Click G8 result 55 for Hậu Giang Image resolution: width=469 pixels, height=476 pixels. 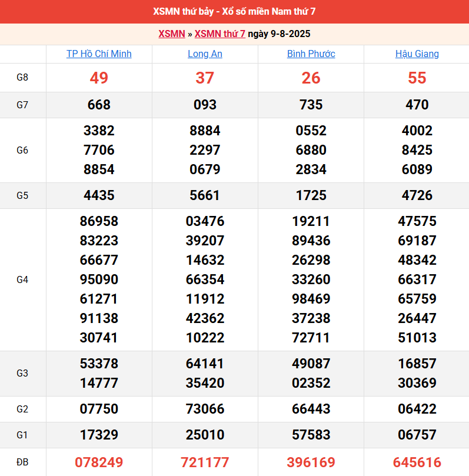tap(417, 78)
